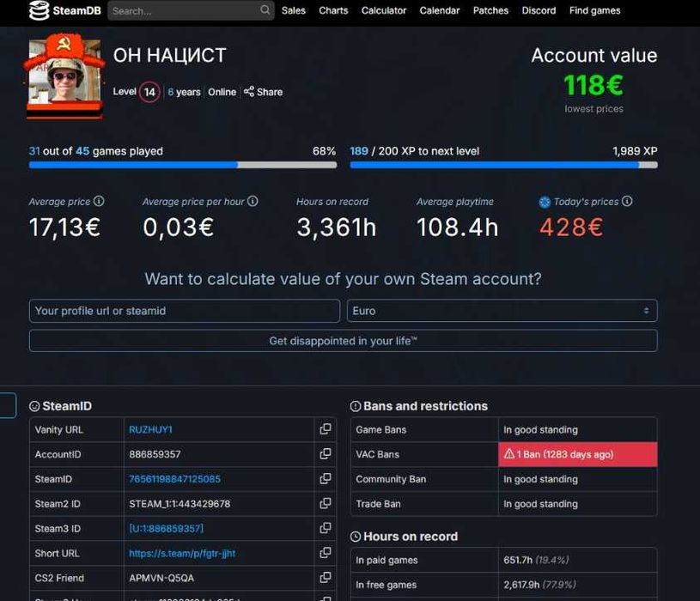
Task: Open the Patches menu item
Action: pyautogui.click(x=490, y=10)
